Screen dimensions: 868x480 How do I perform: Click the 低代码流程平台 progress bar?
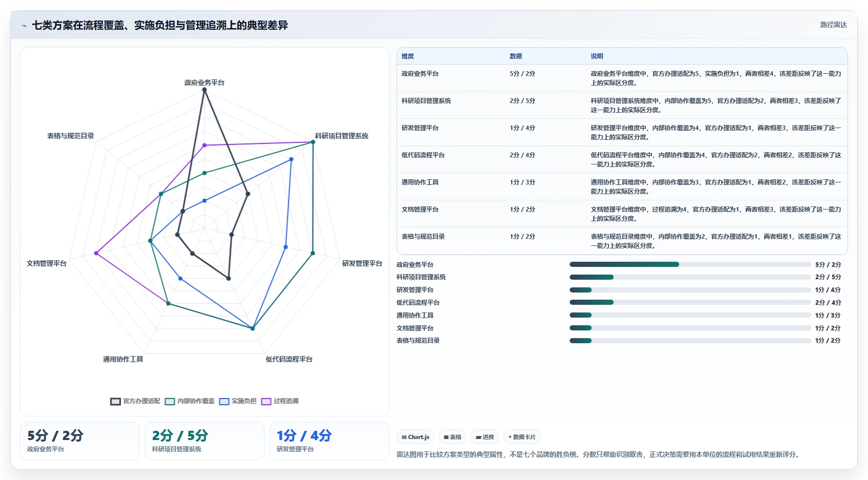coord(690,302)
